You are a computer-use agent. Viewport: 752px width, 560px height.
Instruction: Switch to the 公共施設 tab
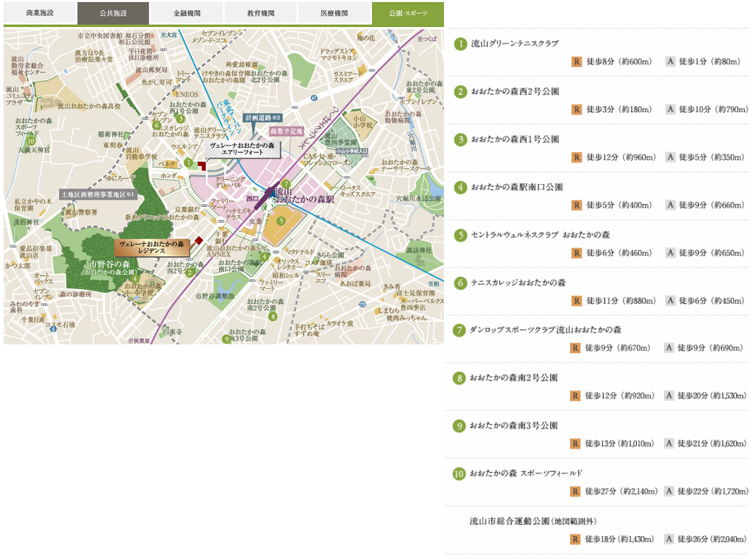113,13
